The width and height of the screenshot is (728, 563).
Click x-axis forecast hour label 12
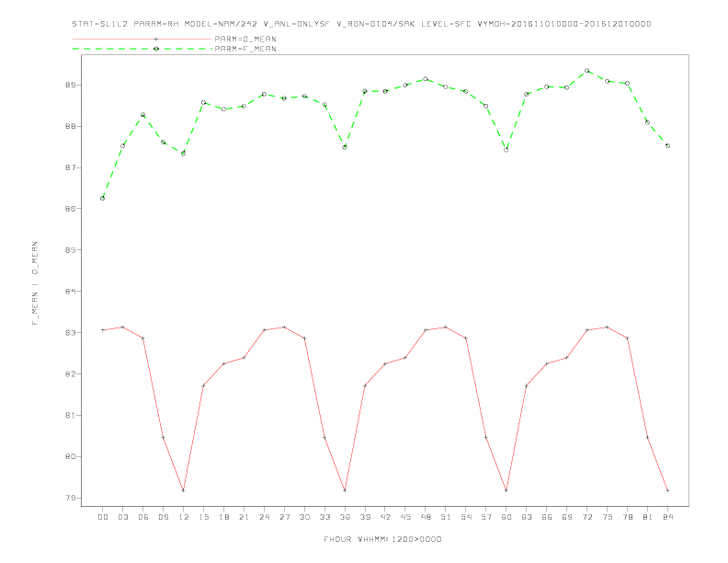click(x=184, y=517)
